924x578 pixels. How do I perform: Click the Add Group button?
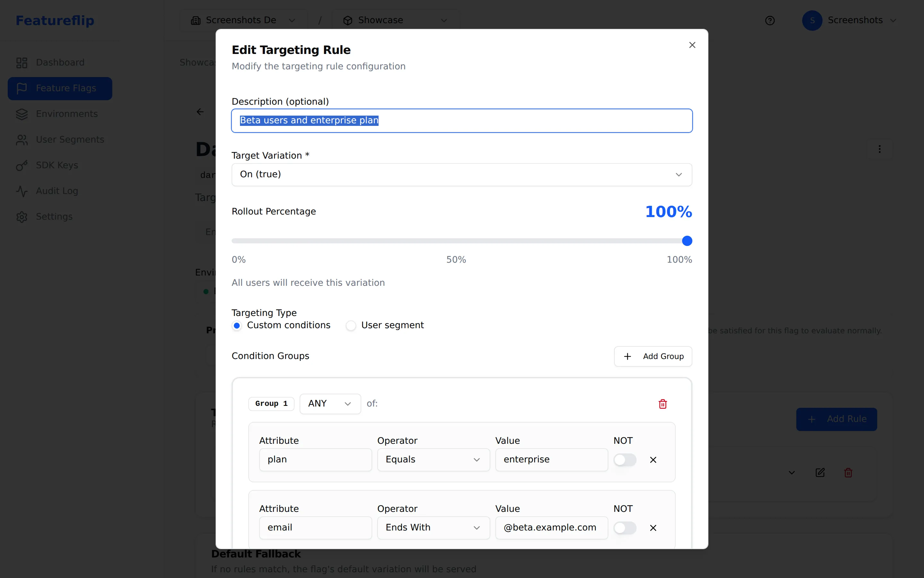pos(653,356)
